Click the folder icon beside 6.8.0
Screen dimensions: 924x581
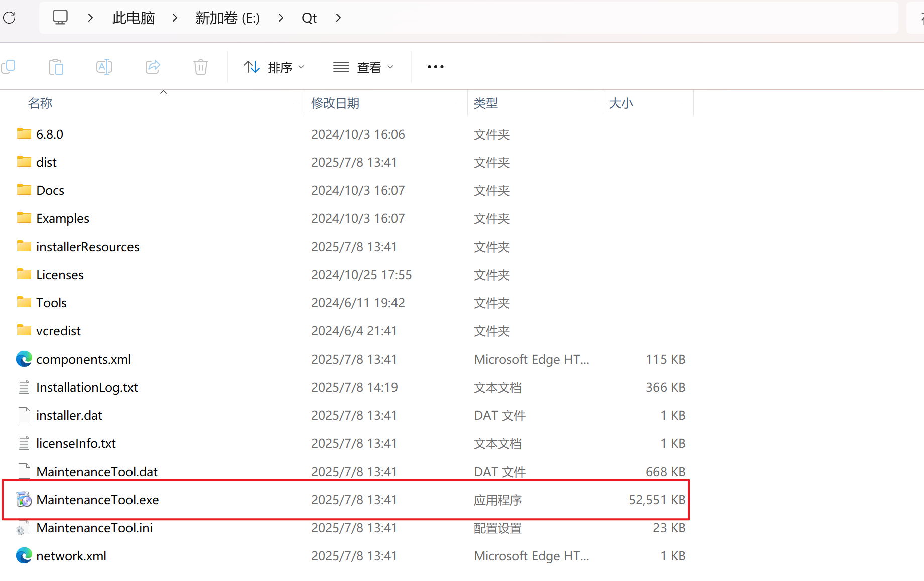(x=23, y=133)
